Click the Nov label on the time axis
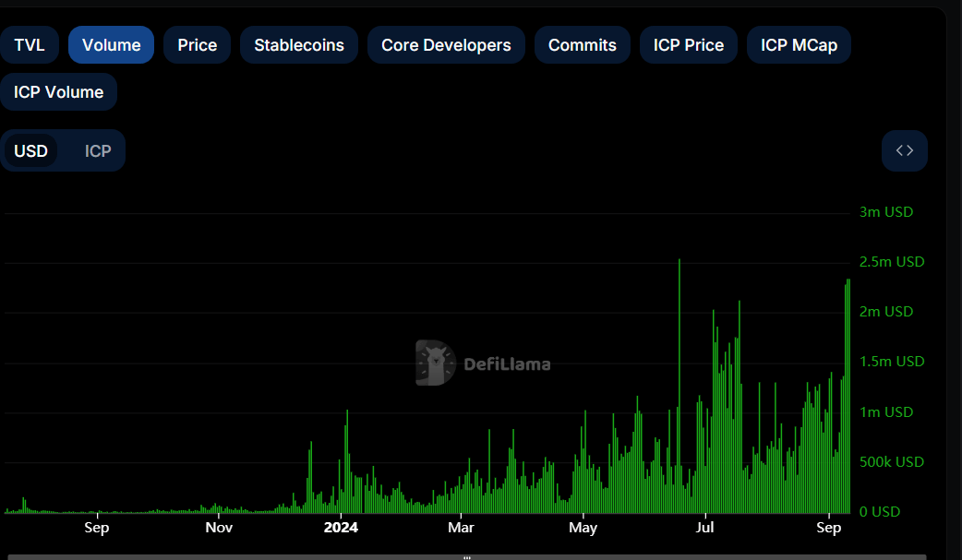 point(219,528)
